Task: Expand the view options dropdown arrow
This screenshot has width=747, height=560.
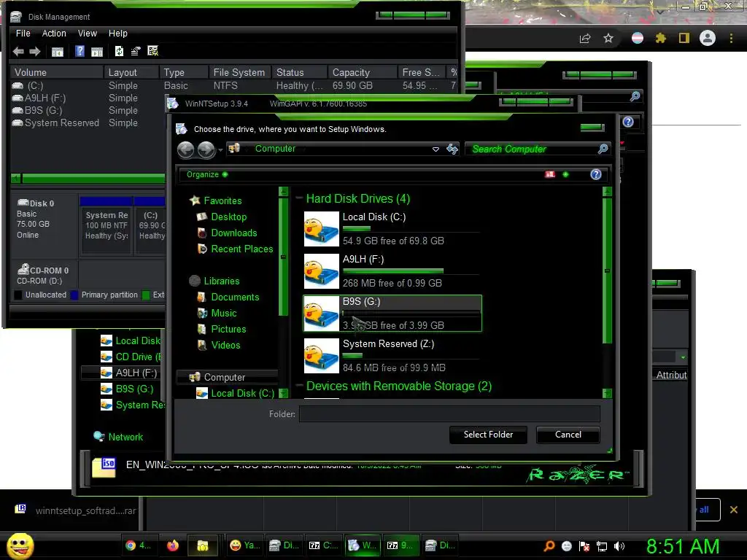Action: tap(565, 174)
